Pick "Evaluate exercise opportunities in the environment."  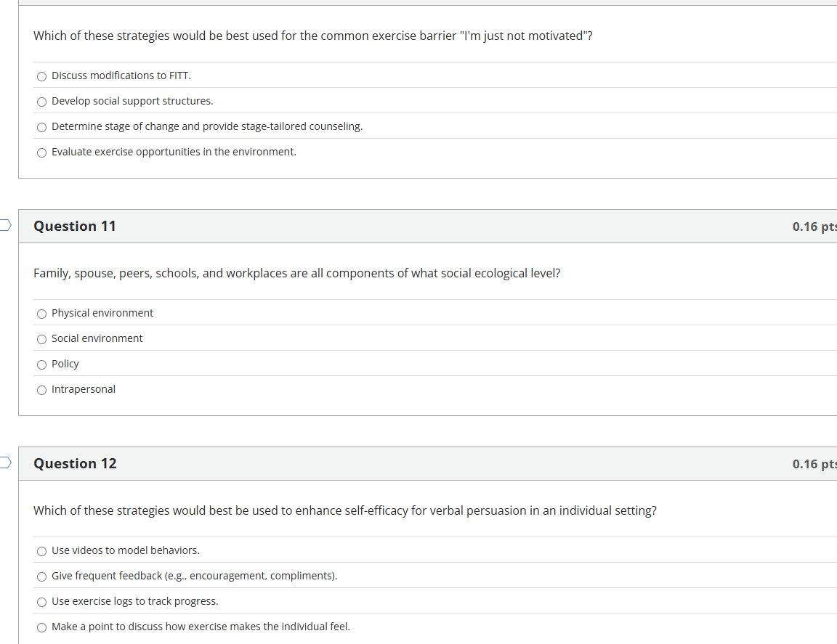[41, 152]
